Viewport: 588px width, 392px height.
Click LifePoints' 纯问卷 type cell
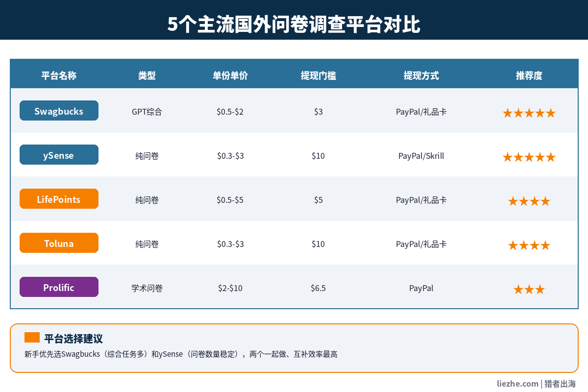click(147, 200)
